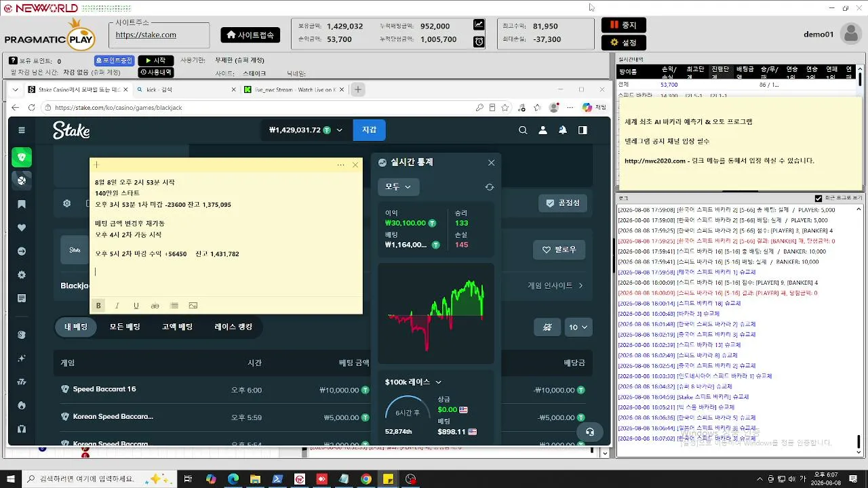The height and width of the screenshot is (488, 868).
Task: Select the 레이스 랭킹 tab
Action: point(233,327)
